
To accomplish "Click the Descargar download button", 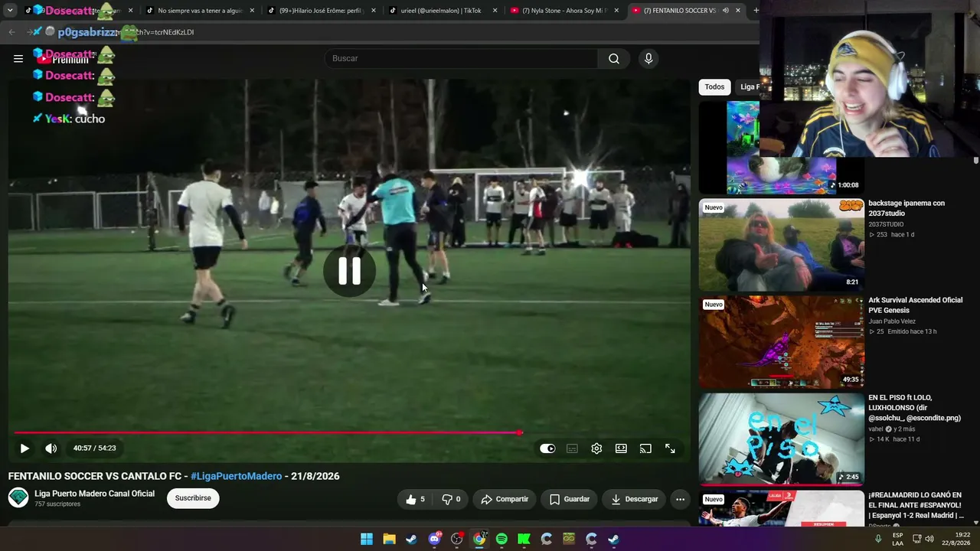I will 635,499.
